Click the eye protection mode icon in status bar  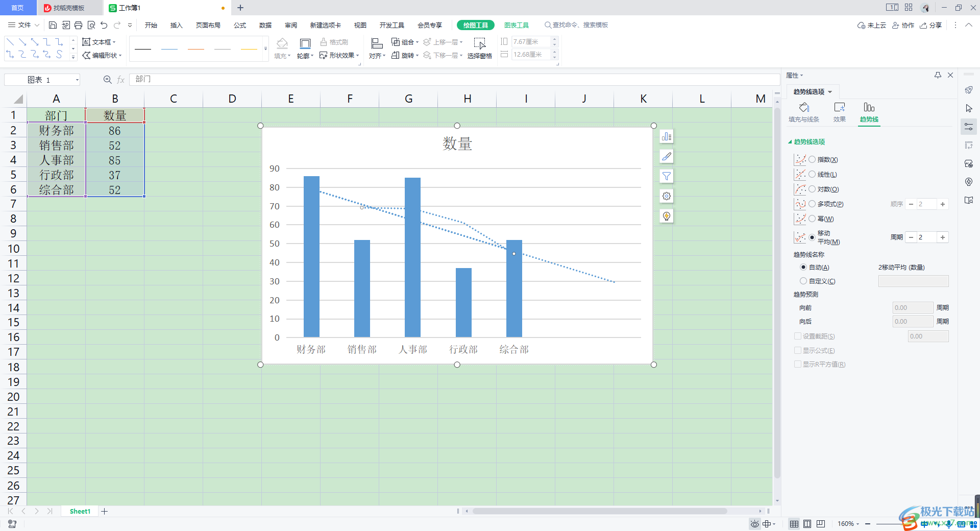point(755,524)
